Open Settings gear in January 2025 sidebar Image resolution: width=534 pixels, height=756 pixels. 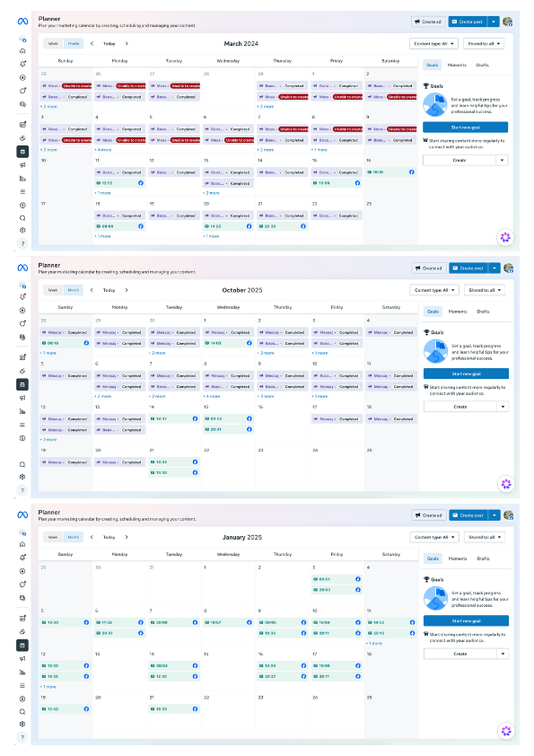(22, 725)
